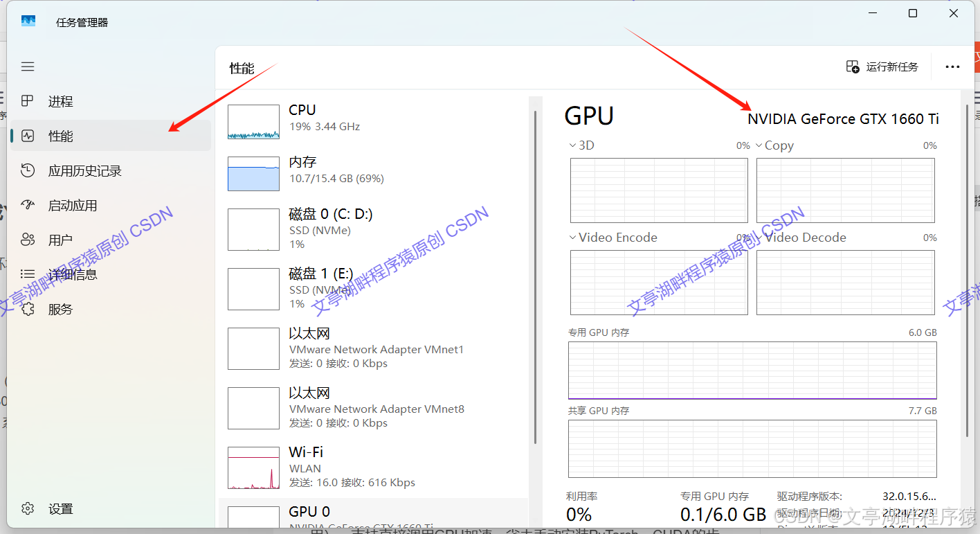Screen dimensions: 980x534
Task: Select the VMnet1 以太网 graph thumbnail
Action: pos(253,348)
